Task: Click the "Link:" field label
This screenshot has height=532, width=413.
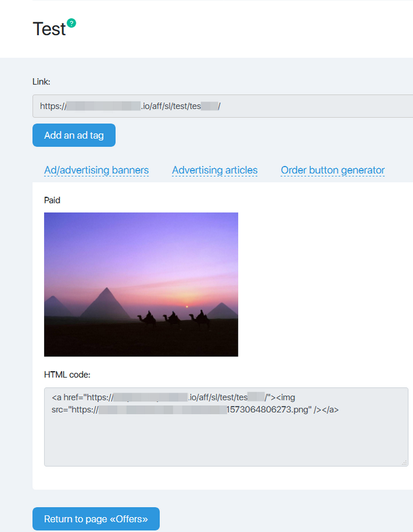Action: pyautogui.click(x=41, y=82)
